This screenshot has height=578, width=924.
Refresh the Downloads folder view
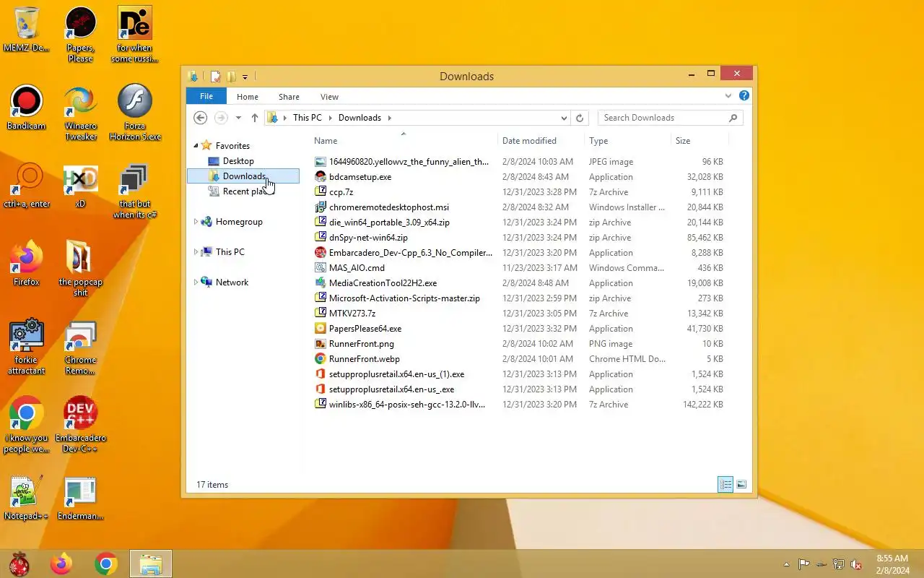point(580,118)
